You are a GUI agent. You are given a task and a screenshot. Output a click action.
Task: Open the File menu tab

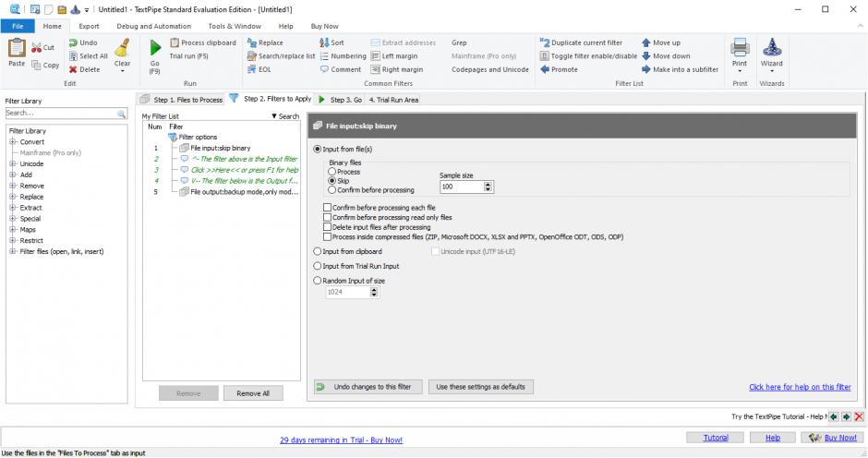[x=18, y=26]
